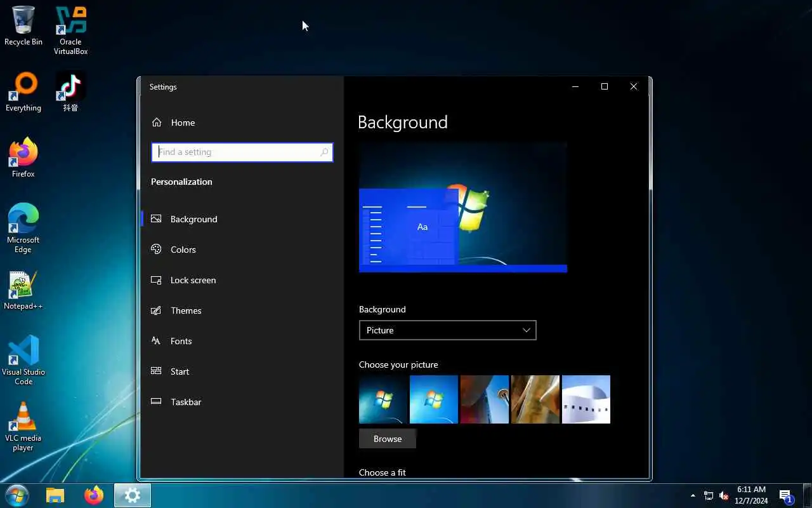Open the Notepad++ desktop shortcut
The width and height of the screenshot is (812, 508).
click(x=23, y=290)
